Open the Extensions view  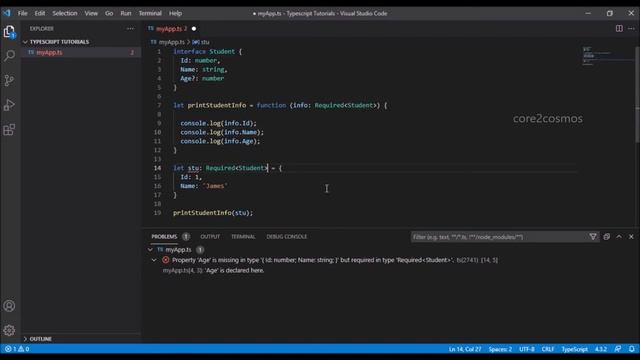pos(9,130)
